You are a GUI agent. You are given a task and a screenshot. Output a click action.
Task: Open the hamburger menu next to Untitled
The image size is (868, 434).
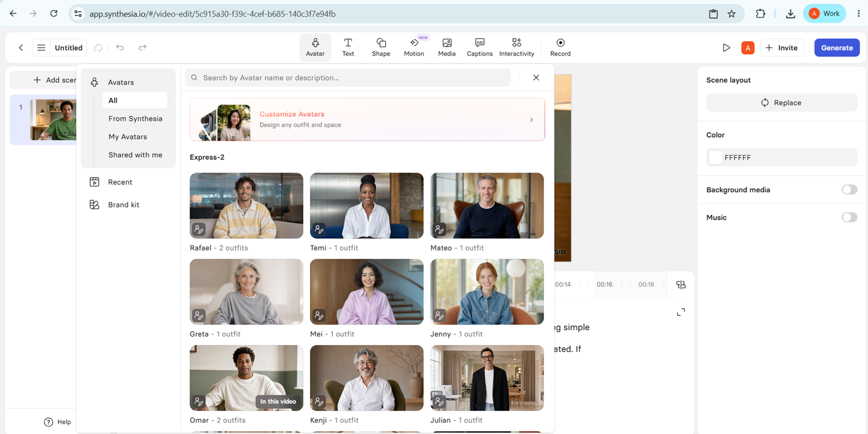click(x=41, y=48)
